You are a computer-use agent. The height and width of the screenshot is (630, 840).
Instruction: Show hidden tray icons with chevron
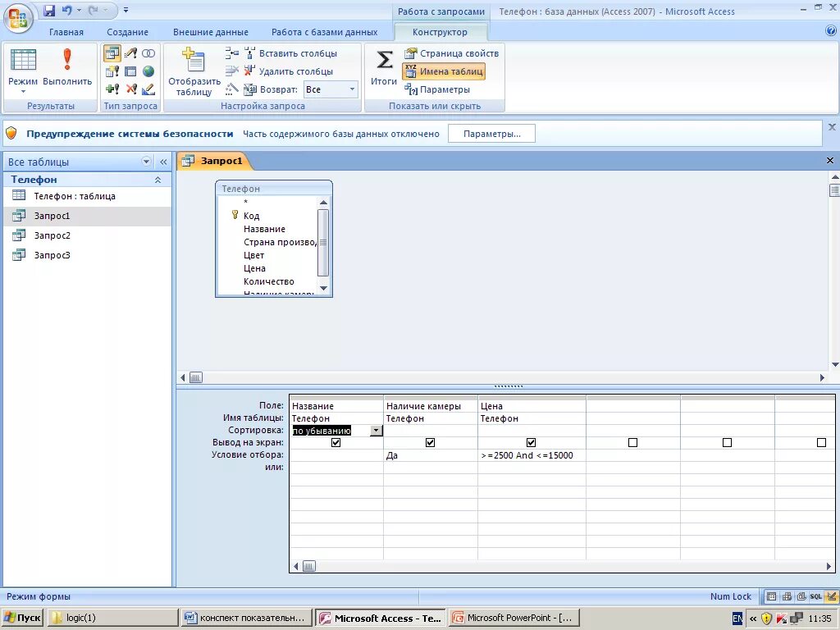click(x=753, y=619)
